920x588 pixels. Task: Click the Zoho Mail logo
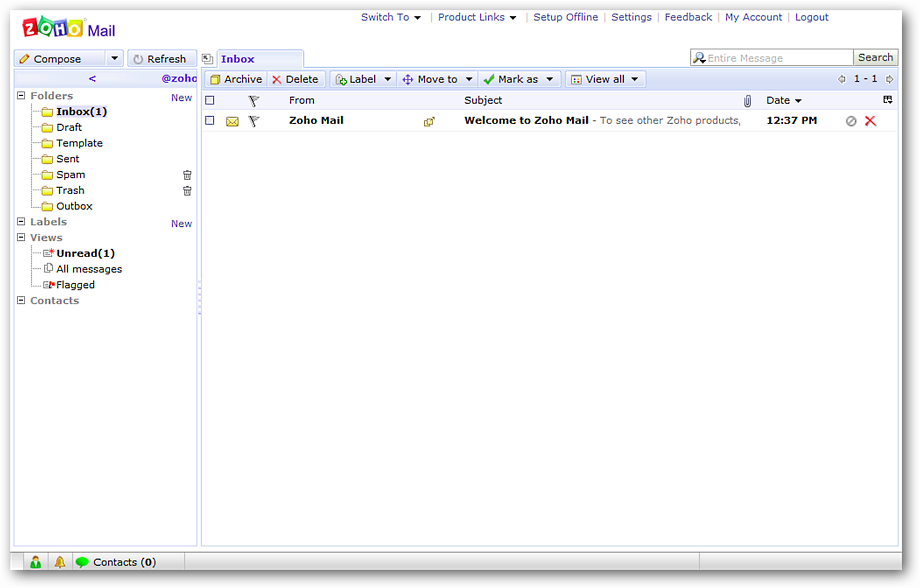(69, 28)
